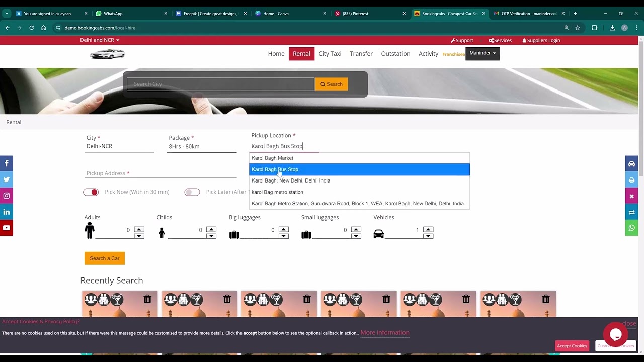The width and height of the screenshot is (644, 362).
Task: Open the Transfer nav item
Action: click(x=361, y=54)
